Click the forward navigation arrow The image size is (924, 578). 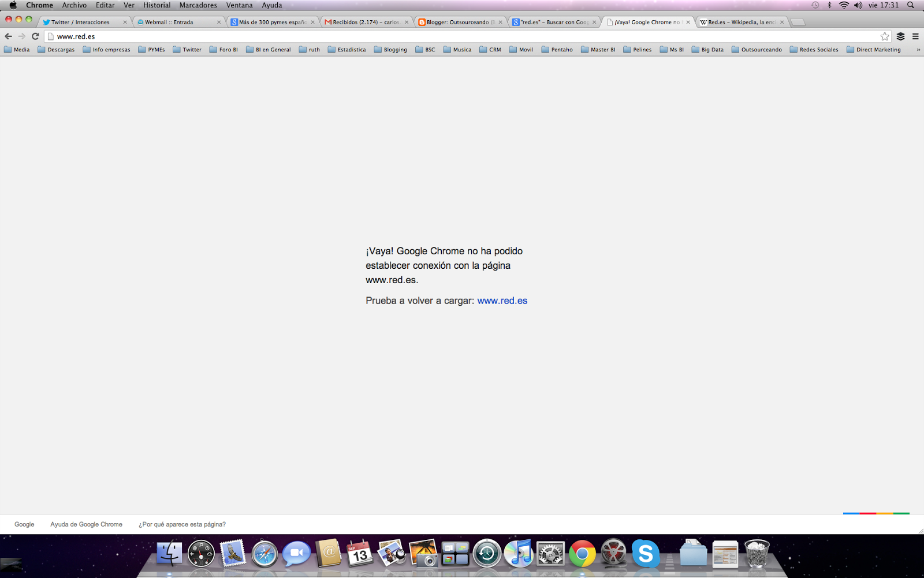tap(21, 36)
